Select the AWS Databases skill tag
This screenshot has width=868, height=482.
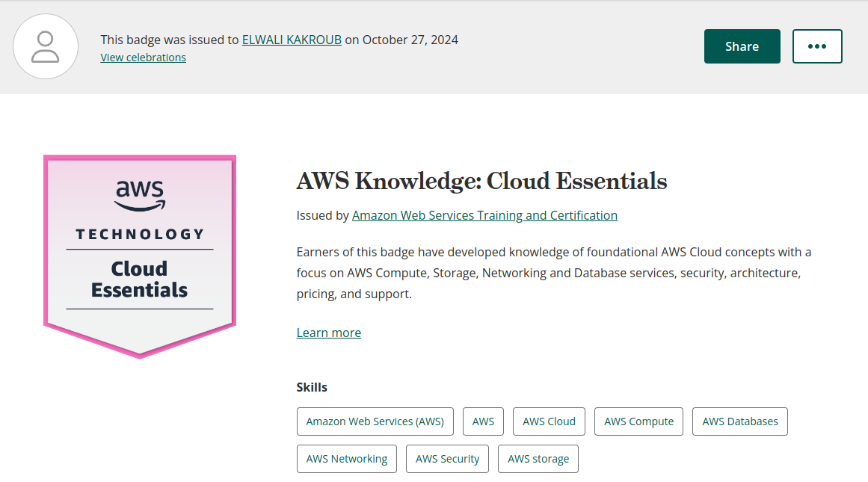point(740,421)
